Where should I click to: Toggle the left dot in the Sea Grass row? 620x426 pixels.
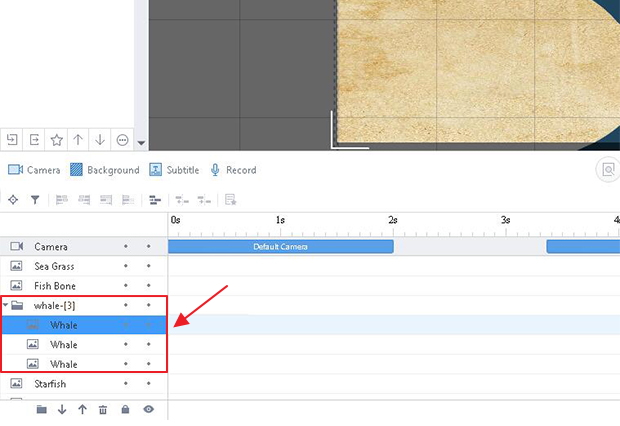126,266
